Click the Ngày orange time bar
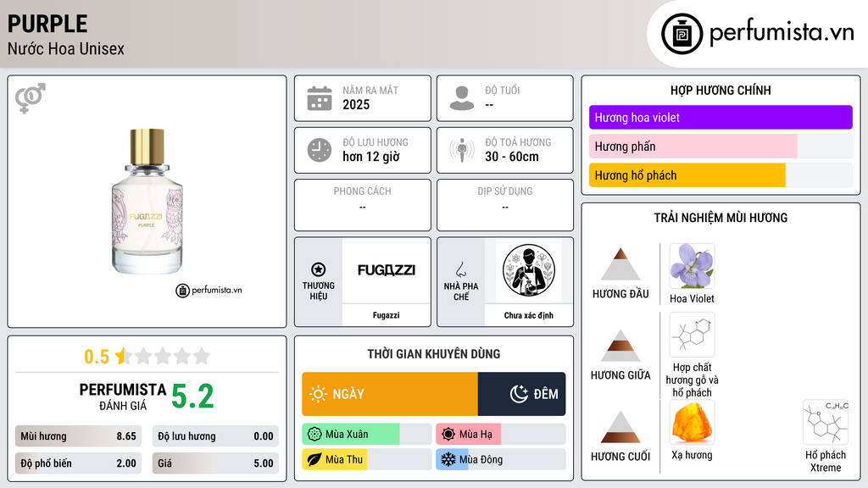Screen dimensions: 868x488 pyautogui.click(x=390, y=394)
